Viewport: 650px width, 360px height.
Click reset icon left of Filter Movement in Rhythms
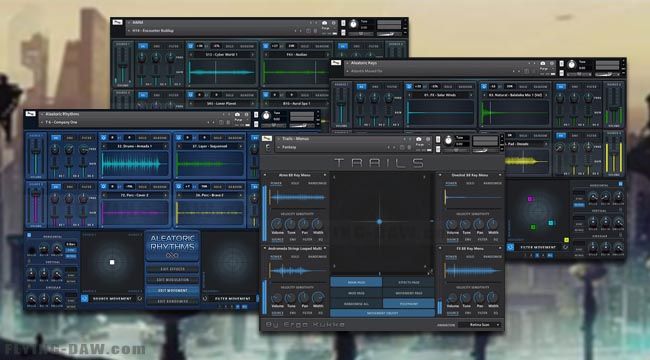coord(205,298)
